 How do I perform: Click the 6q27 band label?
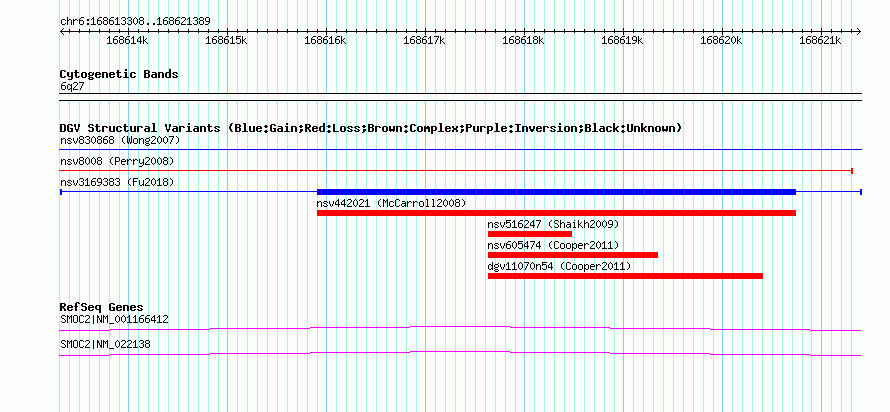[72, 87]
